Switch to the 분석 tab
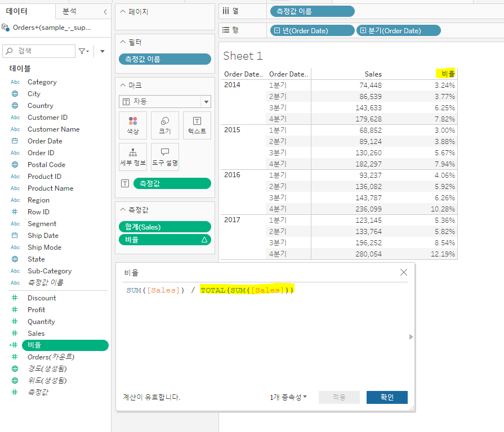The image size is (504, 432). (69, 12)
